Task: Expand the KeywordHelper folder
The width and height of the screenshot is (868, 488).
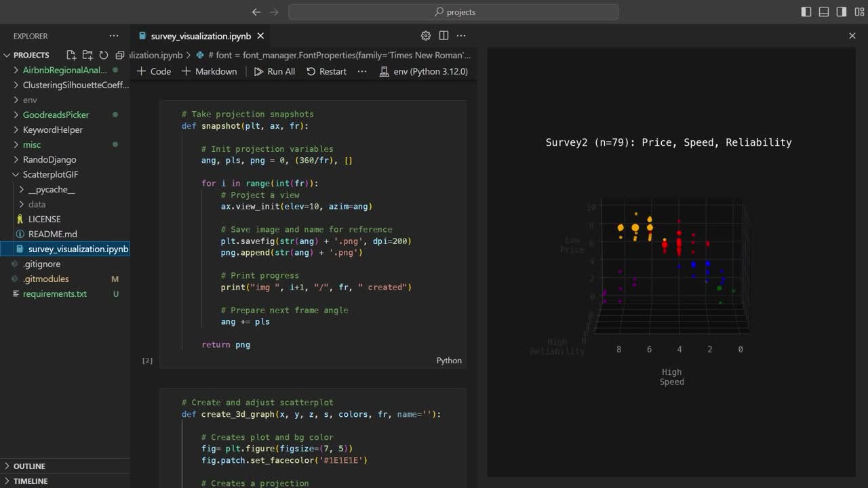Action: coord(65,129)
